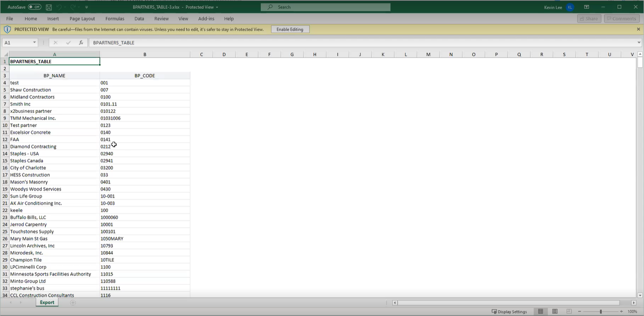Click Display Settings in status bar

tap(509, 311)
